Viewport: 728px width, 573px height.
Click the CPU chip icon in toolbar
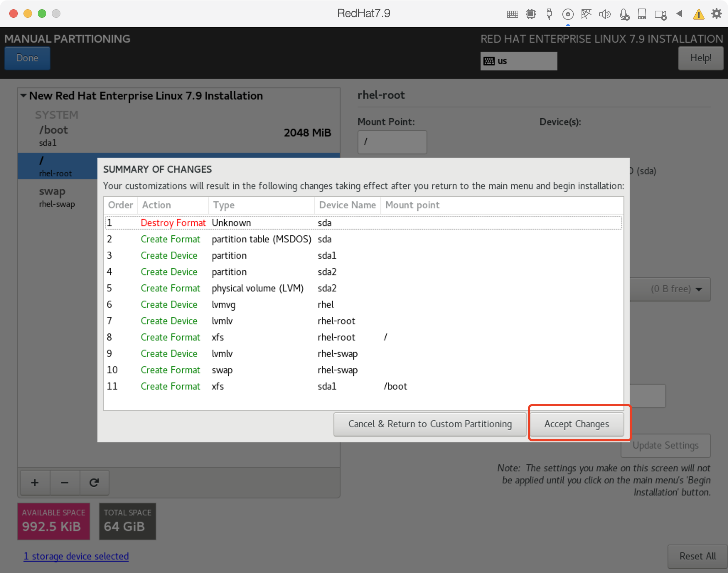[531, 14]
